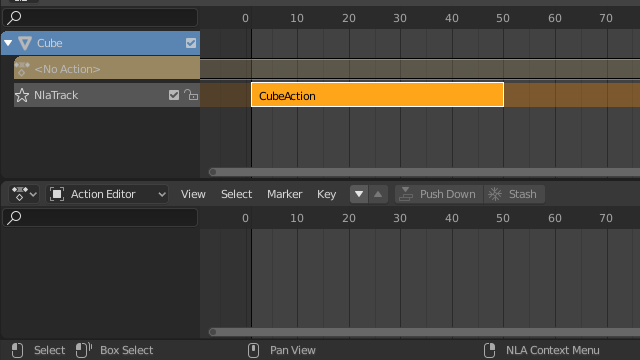Viewport: 640px width, 360px height.
Task: Click the Cube object triangle icon
Action: click(25, 43)
